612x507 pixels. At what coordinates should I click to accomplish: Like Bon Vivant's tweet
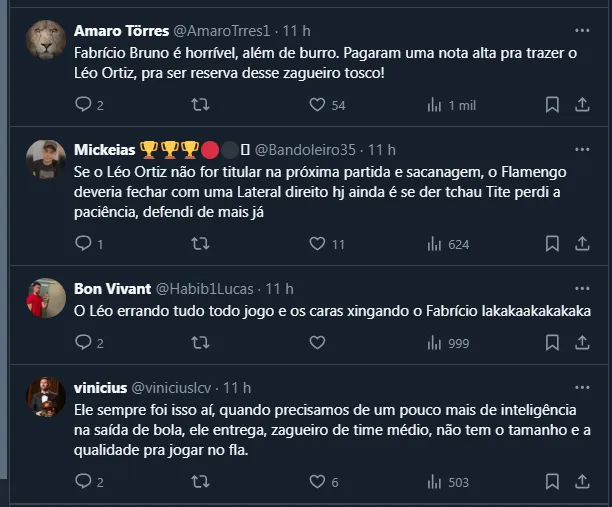pos(317,343)
